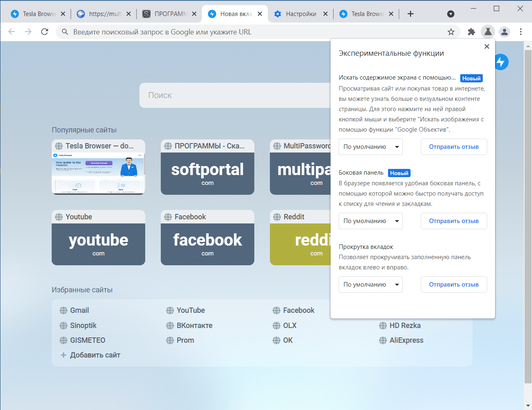
Task: Open the OK favorite link
Action: 283,340
